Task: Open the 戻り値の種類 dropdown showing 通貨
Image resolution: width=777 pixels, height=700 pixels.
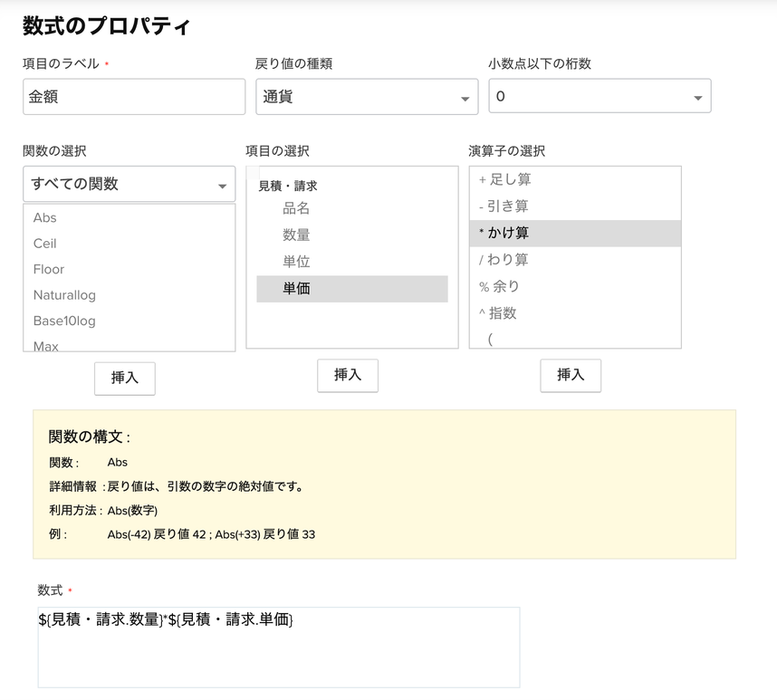Action: click(x=366, y=97)
